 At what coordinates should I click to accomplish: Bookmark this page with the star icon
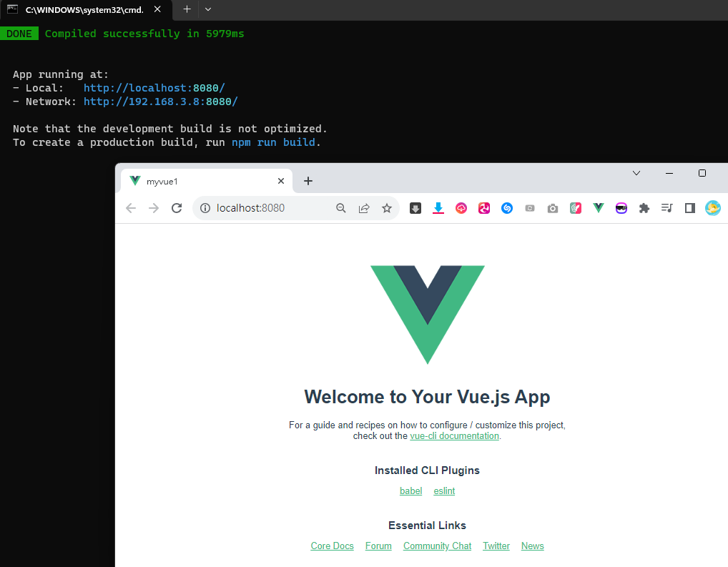point(387,208)
